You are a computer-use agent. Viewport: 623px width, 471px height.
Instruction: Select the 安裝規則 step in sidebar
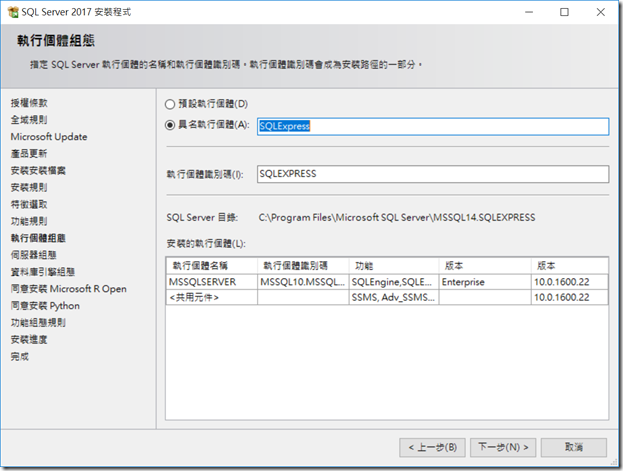29,187
